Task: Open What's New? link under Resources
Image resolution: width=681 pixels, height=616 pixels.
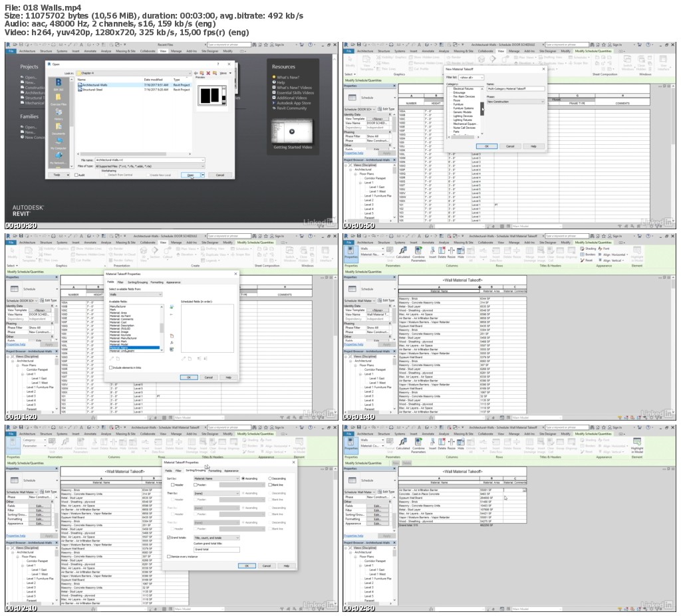Action: tap(288, 77)
